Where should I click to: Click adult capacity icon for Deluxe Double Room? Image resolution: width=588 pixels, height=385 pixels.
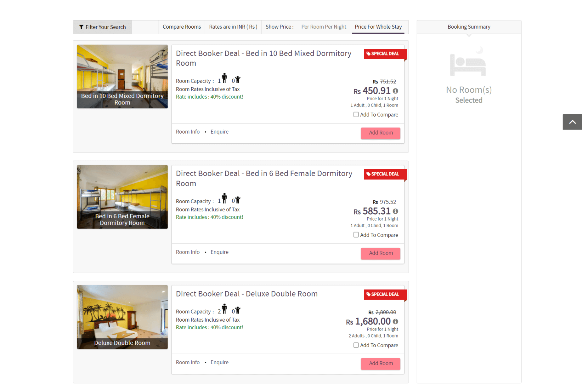(224, 309)
